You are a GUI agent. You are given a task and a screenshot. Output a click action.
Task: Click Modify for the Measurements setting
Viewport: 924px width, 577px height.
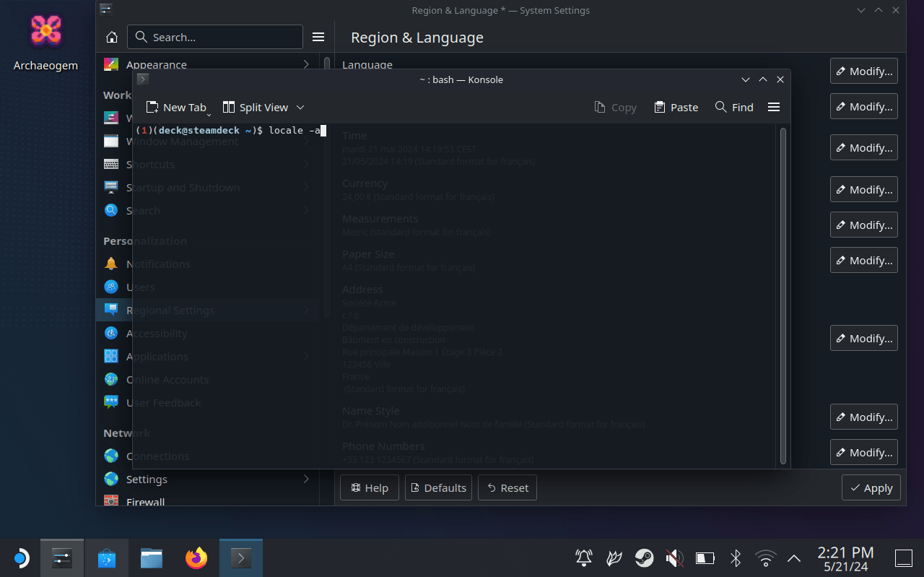864,225
